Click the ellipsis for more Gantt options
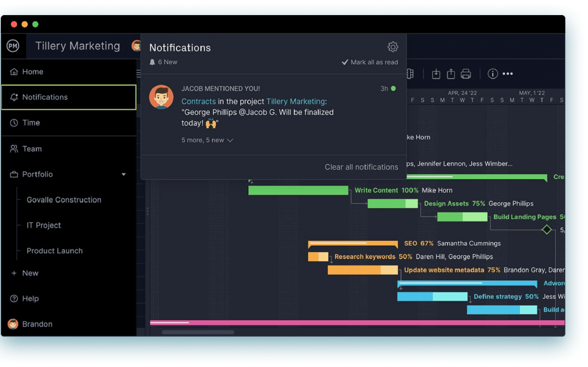The height and width of the screenshot is (367, 588). pos(508,74)
